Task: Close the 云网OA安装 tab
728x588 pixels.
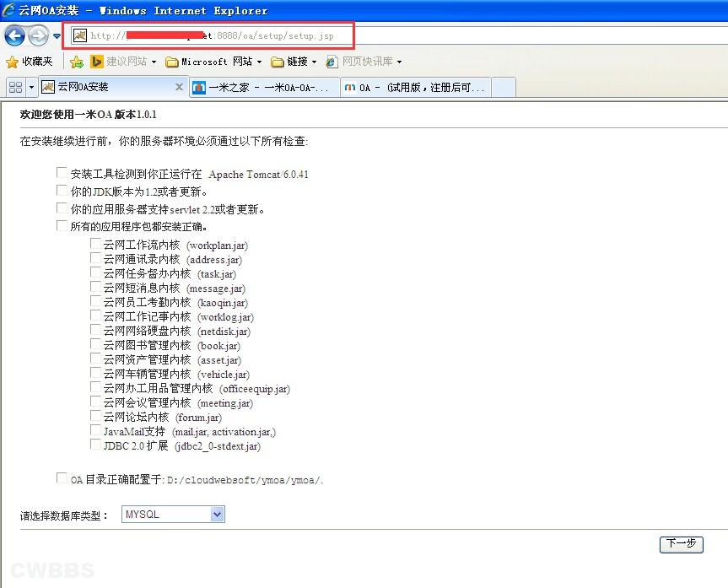Action: tap(179, 87)
